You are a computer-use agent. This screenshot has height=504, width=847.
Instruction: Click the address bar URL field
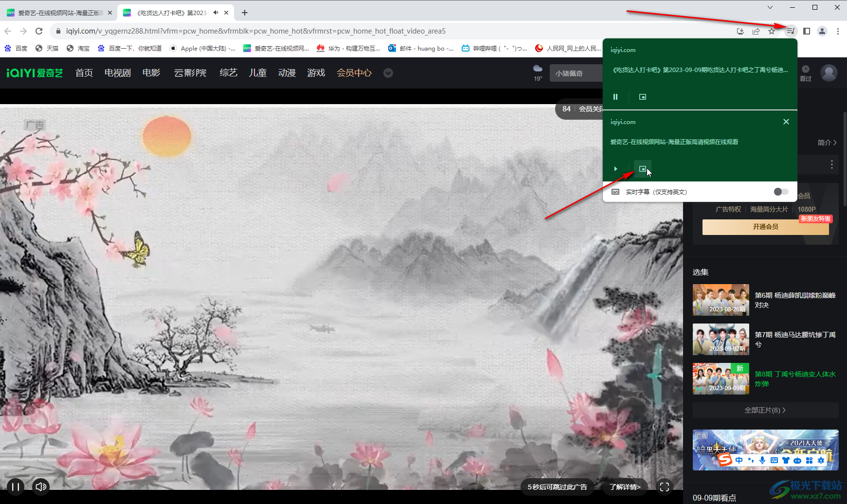(389, 31)
